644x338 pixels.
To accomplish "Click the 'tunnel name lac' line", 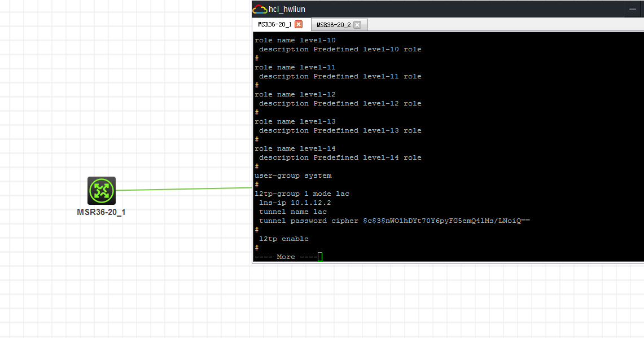I will click(x=293, y=212).
